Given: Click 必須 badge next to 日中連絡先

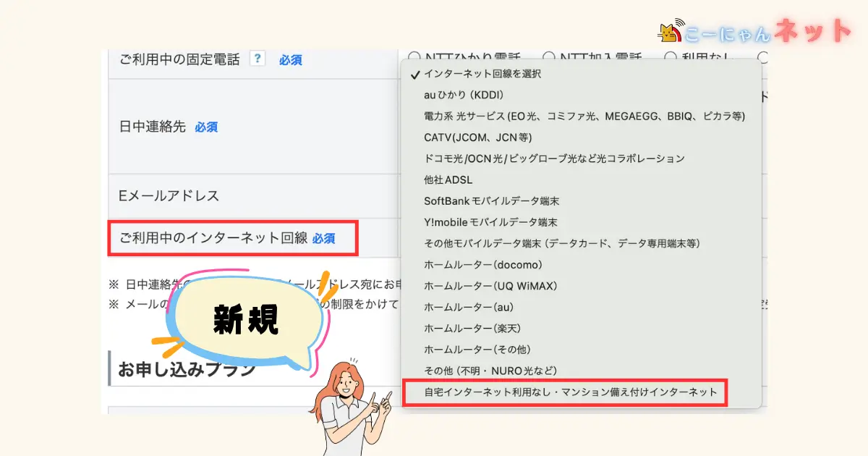Looking at the screenshot, I should 206,127.
